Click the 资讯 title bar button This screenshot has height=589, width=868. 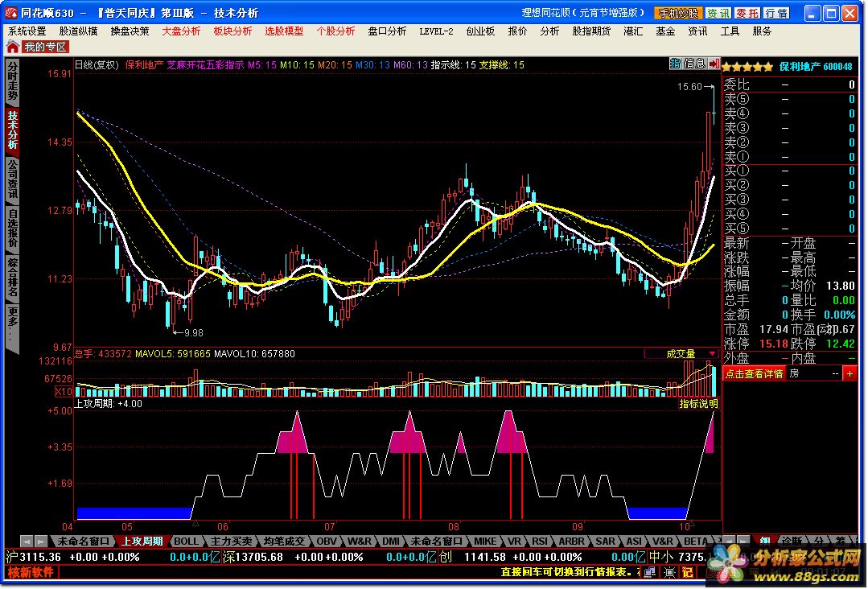coord(718,13)
